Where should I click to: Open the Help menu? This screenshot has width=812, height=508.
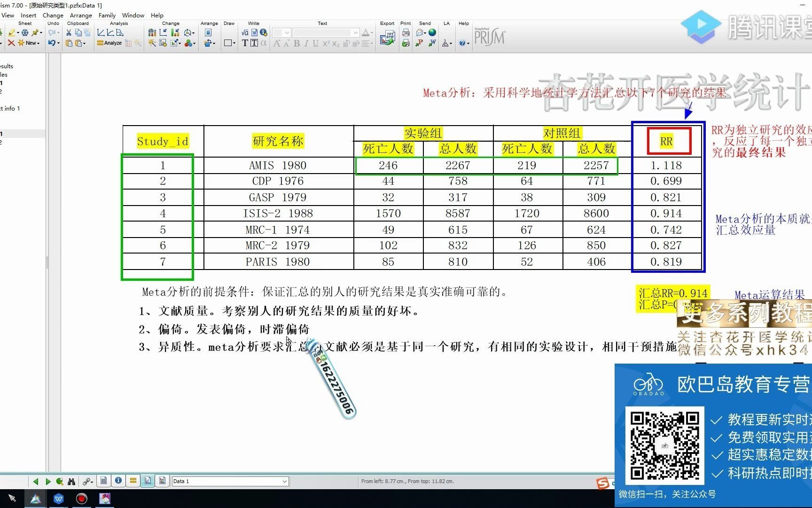coord(157,15)
